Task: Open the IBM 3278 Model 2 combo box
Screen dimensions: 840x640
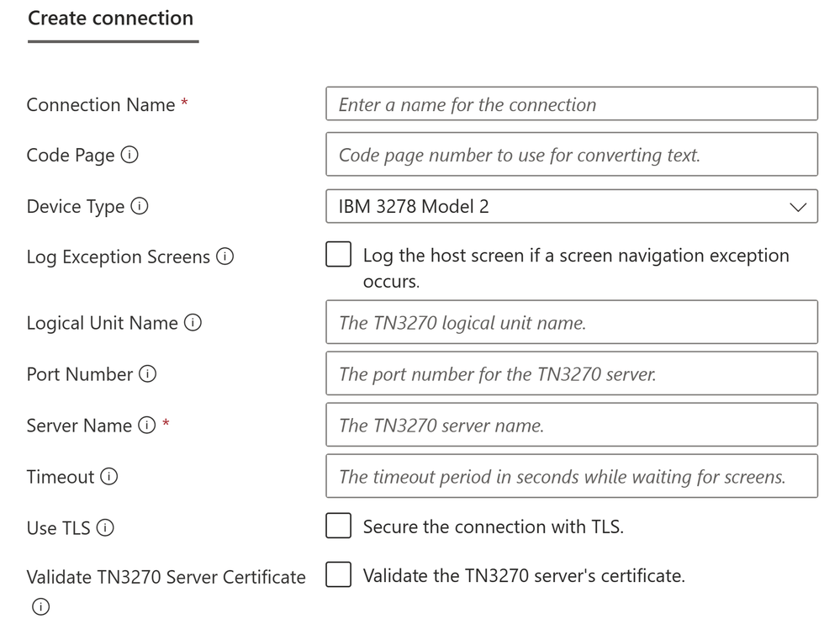Action: pos(572,206)
